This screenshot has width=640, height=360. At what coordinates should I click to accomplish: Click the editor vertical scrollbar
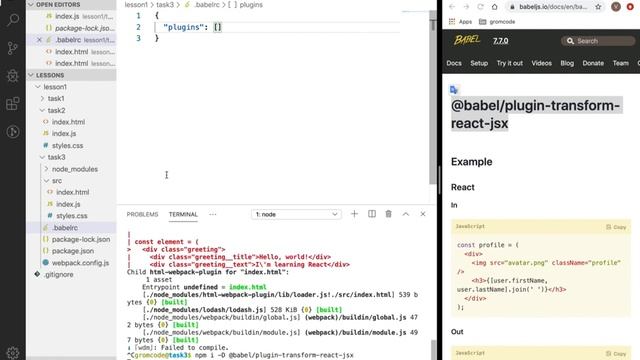click(x=433, y=98)
